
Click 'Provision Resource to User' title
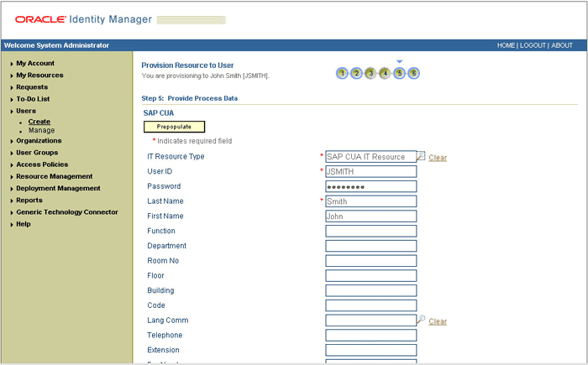pyautogui.click(x=187, y=65)
